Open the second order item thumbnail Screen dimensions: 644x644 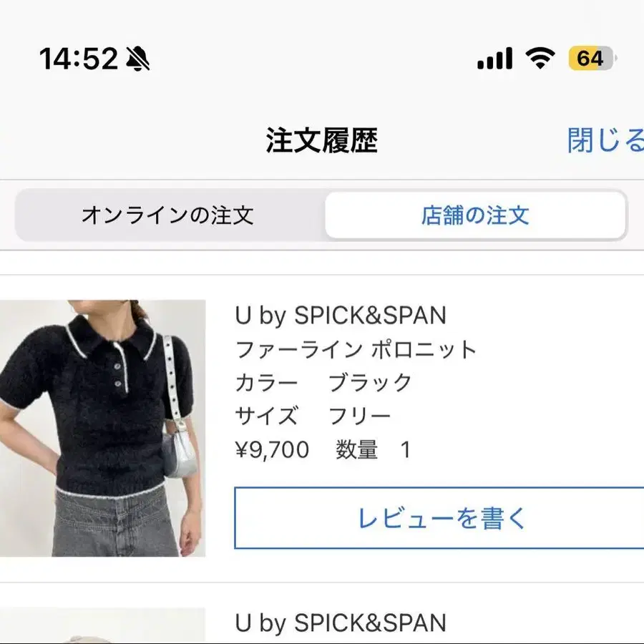pyautogui.click(x=102, y=626)
